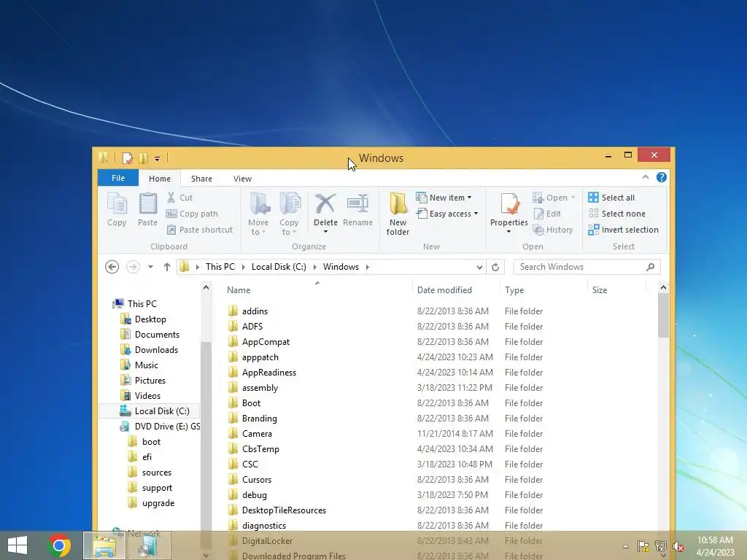The height and width of the screenshot is (560, 747).
Task: Switch to the View ribbon tab
Action: pyautogui.click(x=242, y=179)
